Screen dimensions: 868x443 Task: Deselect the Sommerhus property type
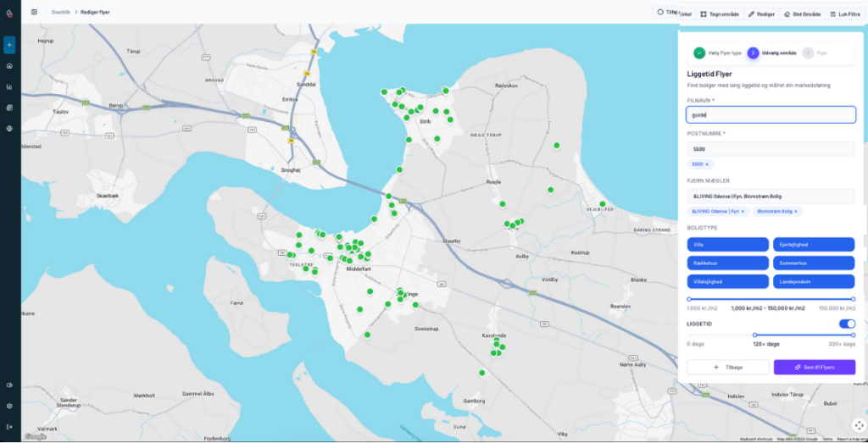pyautogui.click(x=813, y=263)
